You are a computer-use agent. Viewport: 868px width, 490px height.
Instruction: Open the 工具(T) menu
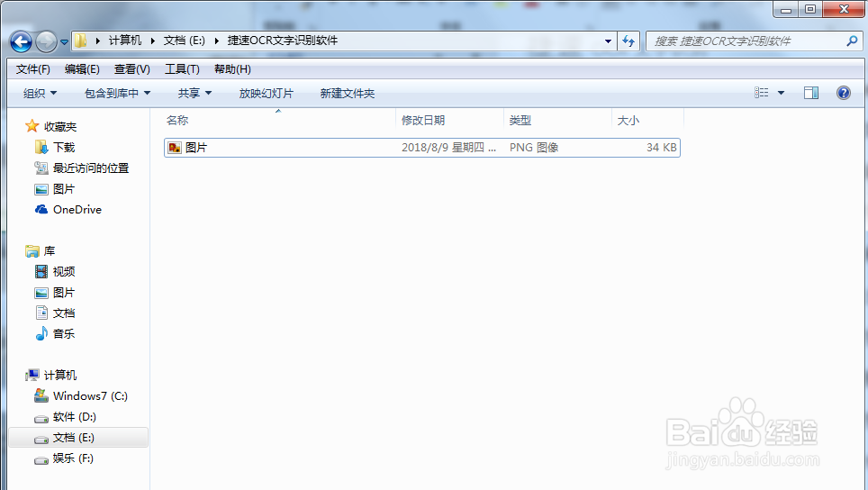[182, 69]
